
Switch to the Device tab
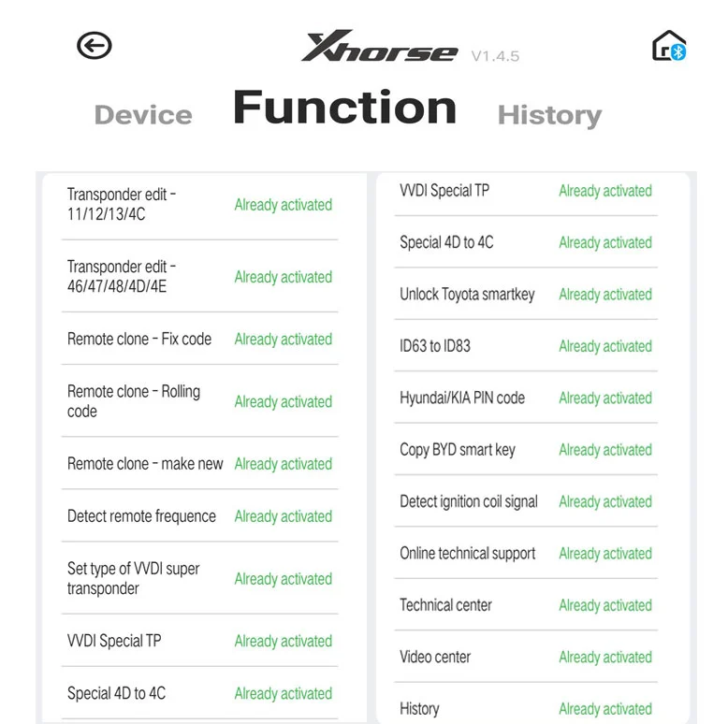[x=143, y=115]
